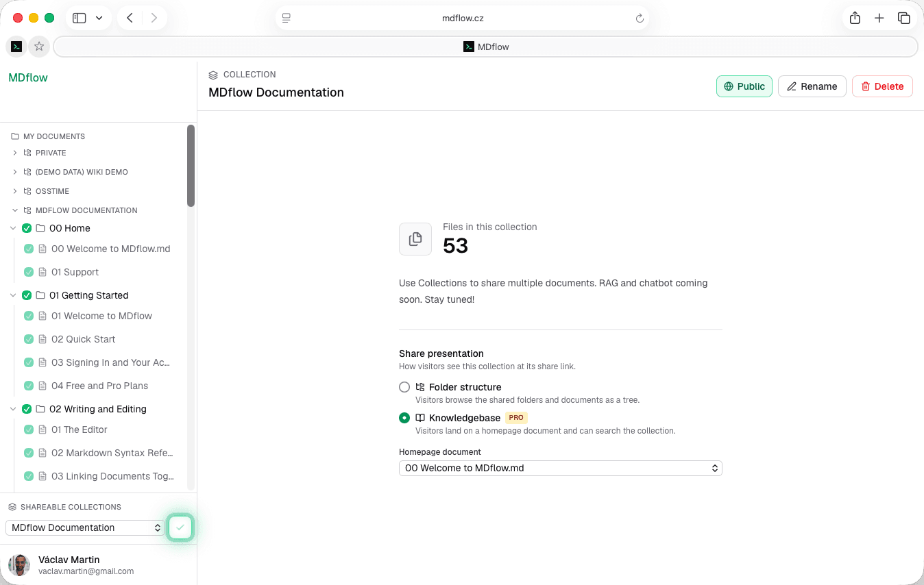
Task: Click the tree icon next to Folder structure
Action: tap(420, 387)
